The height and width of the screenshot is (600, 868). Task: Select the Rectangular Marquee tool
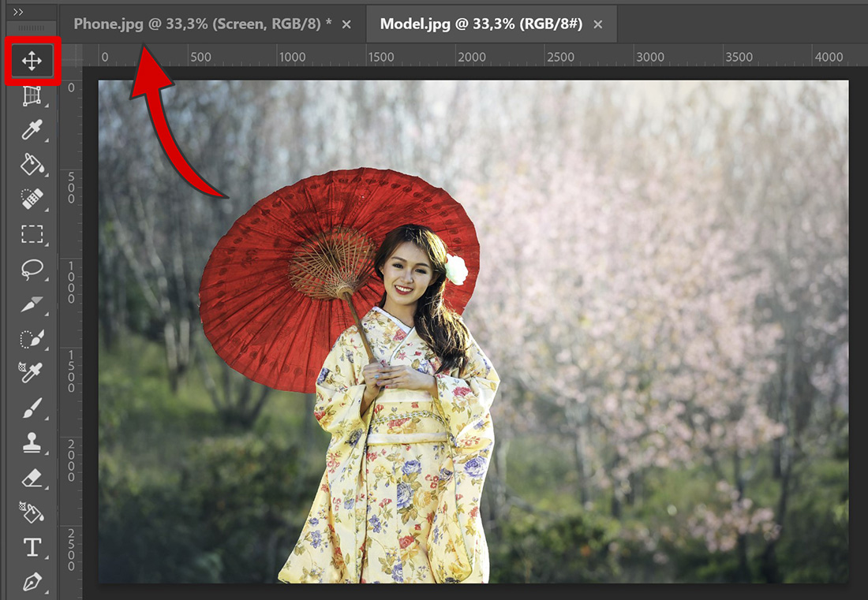tap(32, 233)
